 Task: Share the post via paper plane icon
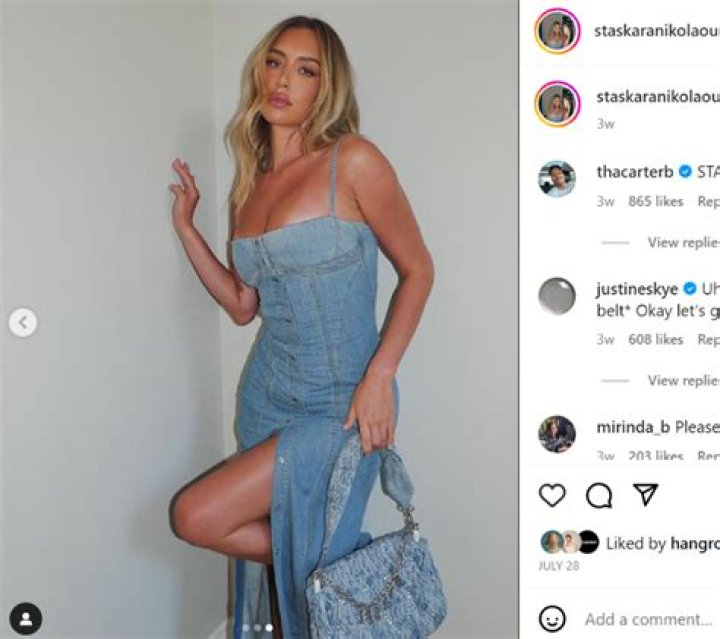[646, 494]
